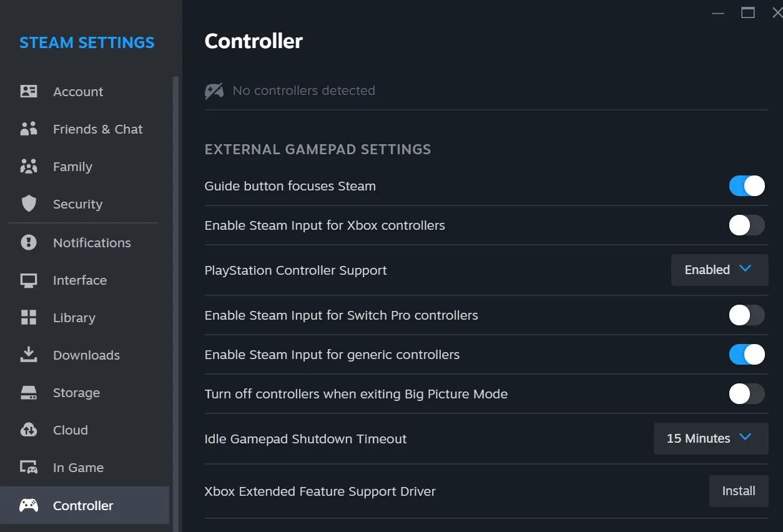Click the Storage drive icon
The image size is (783, 532).
click(29, 392)
